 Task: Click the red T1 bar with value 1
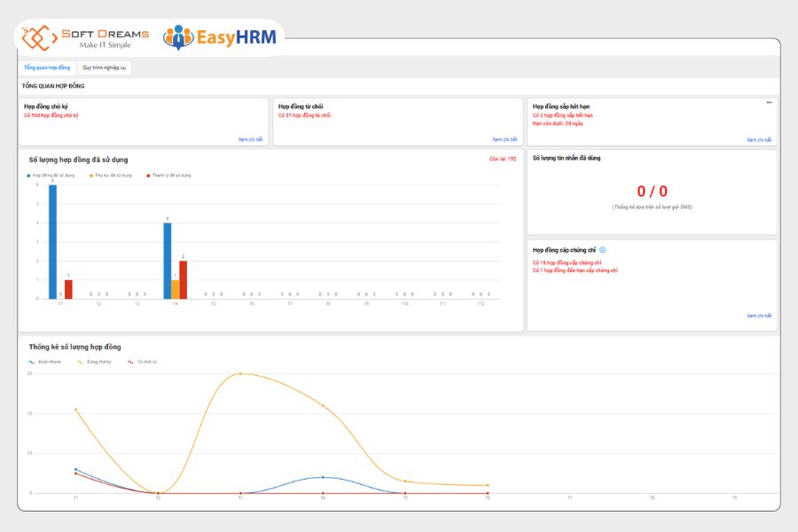(68, 289)
